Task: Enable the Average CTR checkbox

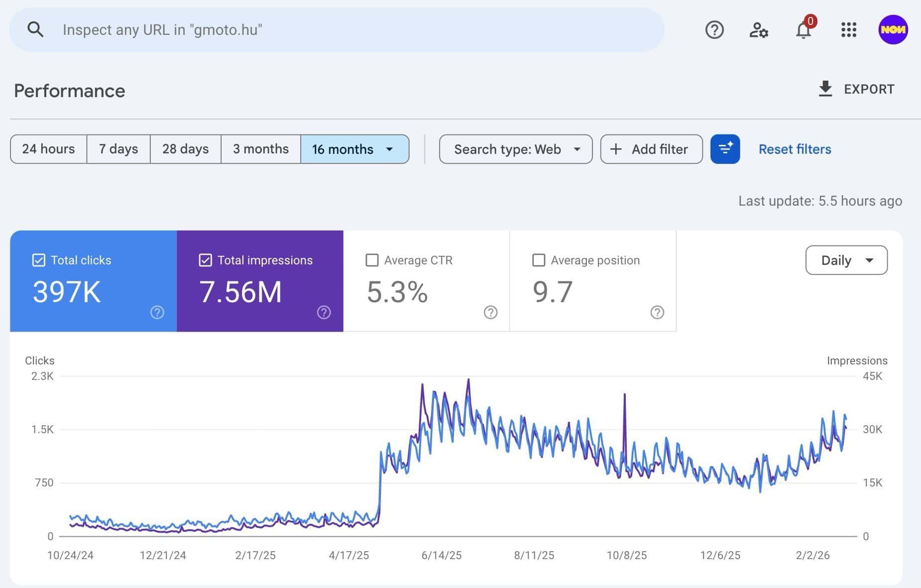Action: point(372,260)
